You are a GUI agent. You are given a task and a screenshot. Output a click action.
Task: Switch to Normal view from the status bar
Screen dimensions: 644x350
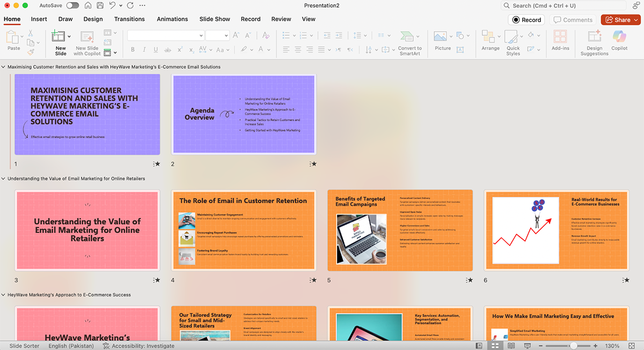point(479,345)
